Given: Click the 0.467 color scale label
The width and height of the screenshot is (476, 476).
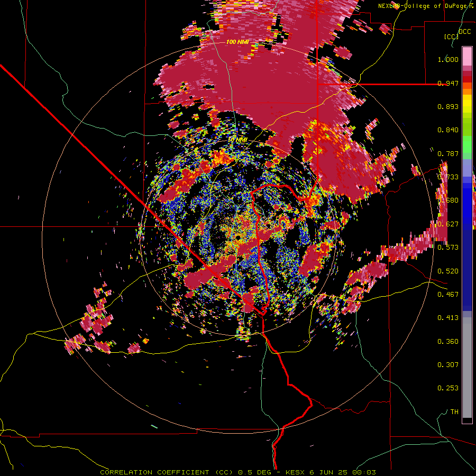Looking at the screenshot, I should click(448, 295).
